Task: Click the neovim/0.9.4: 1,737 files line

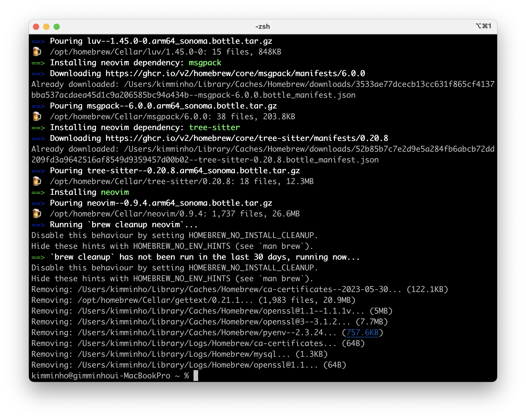Action: [x=166, y=214]
